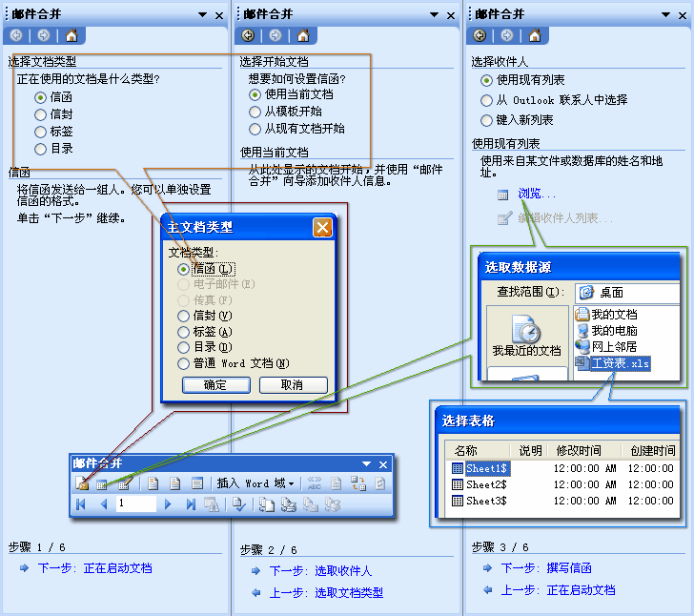Choose 从模板开始 option
Screen dimensions: 694x616
tap(255, 112)
